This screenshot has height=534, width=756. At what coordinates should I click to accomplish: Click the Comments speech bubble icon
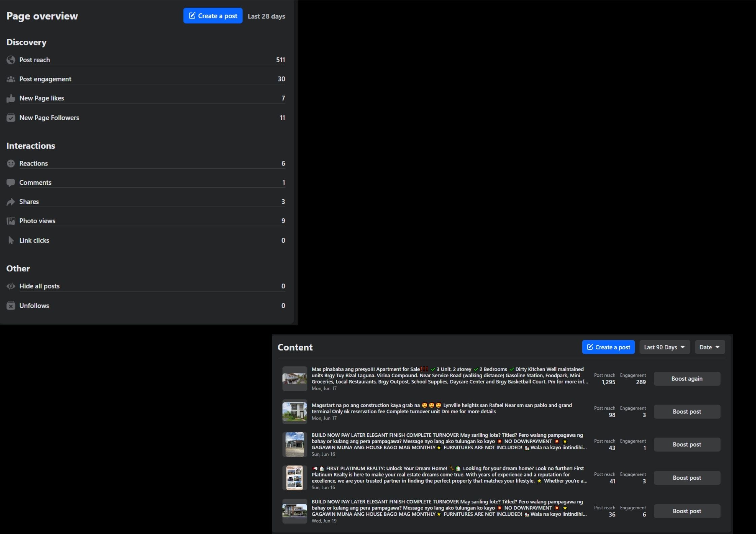click(x=11, y=183)
